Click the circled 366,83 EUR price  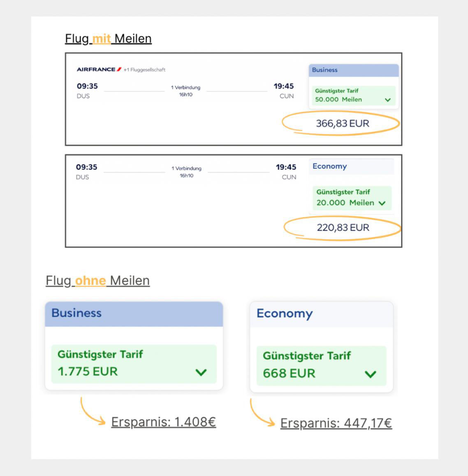(342, 123)
